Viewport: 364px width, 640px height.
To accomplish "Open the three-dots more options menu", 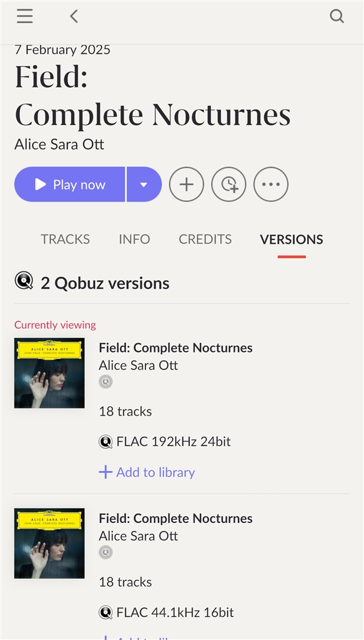I will pyautogui.click(x=271, y=184).
